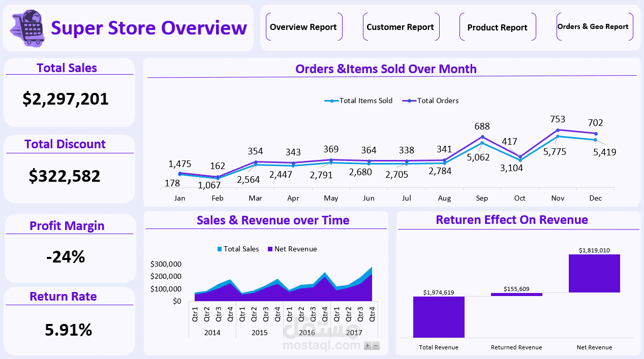Click the Dec 5,419 marker on the blue line
644x359 pixels.
click(x=595, y=139)
